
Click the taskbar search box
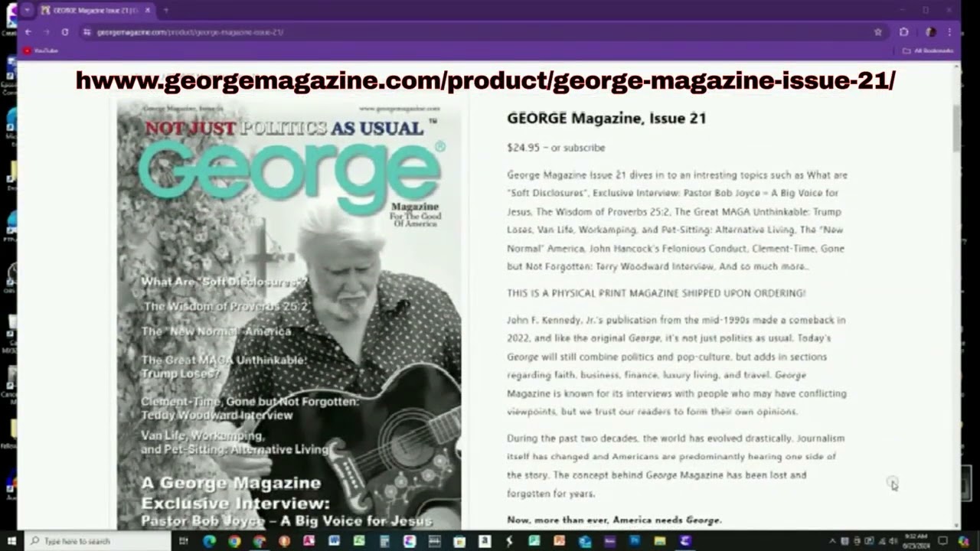(x=98, y=541)
